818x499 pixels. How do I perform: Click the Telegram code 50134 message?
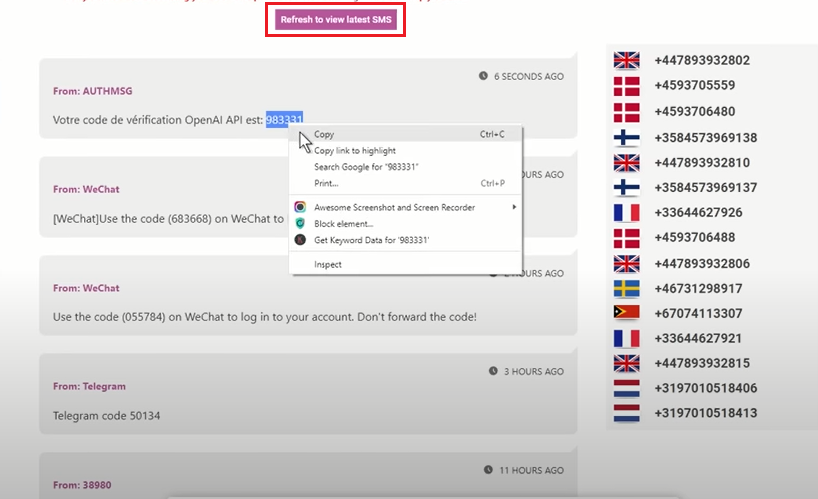106,415
